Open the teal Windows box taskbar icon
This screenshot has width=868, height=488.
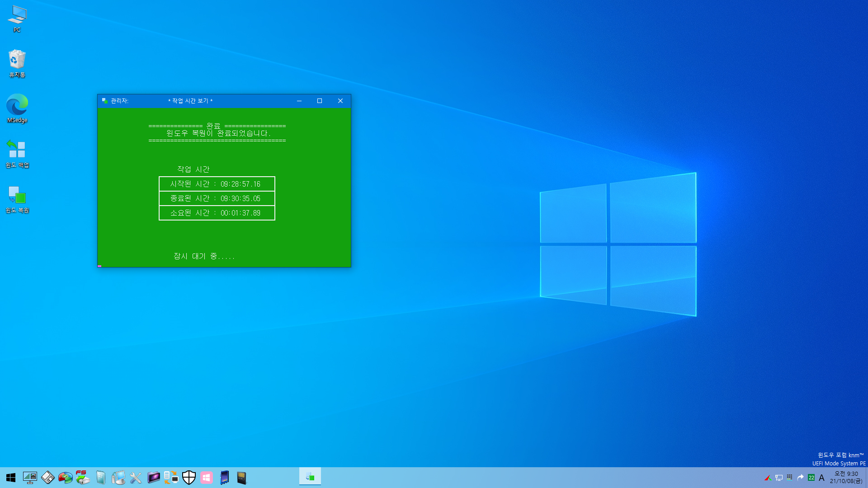tap(101, 478)
